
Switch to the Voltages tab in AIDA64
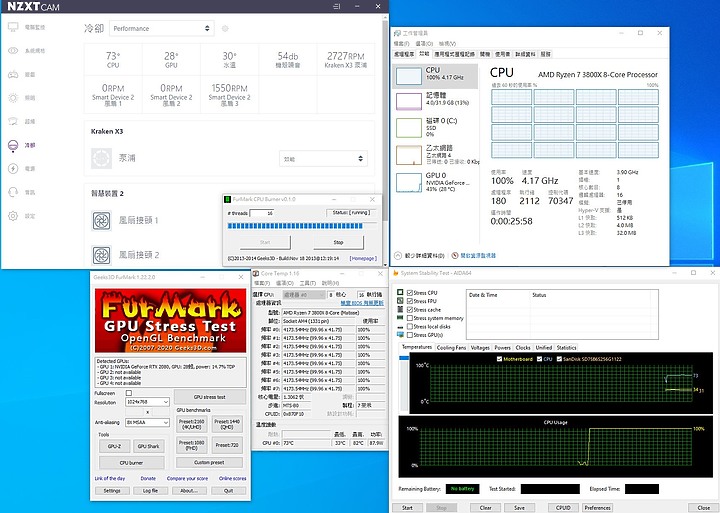[x=480, y=348]
